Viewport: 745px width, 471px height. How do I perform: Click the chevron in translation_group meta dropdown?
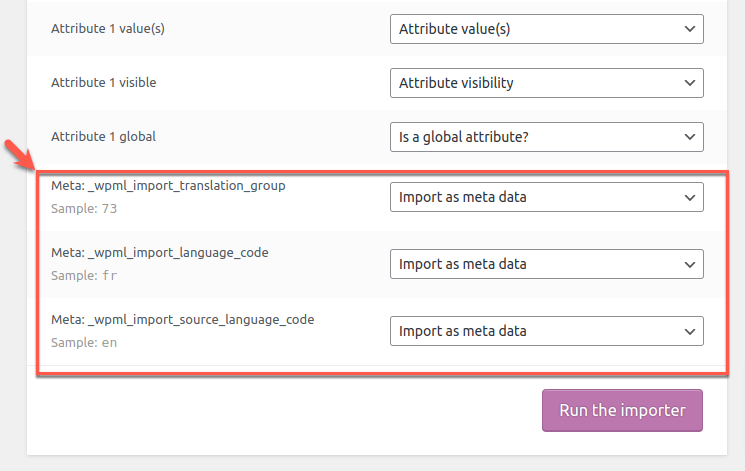tap(689, 198)
